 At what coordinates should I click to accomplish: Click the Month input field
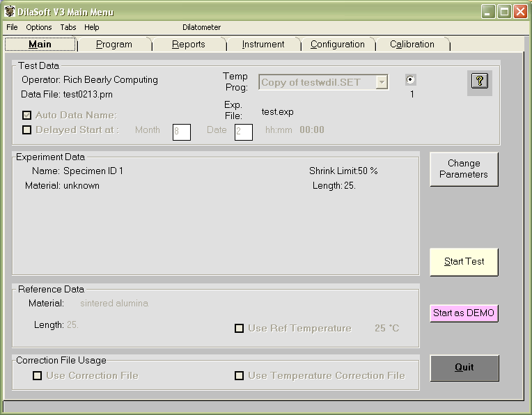[x=182, y=132]
